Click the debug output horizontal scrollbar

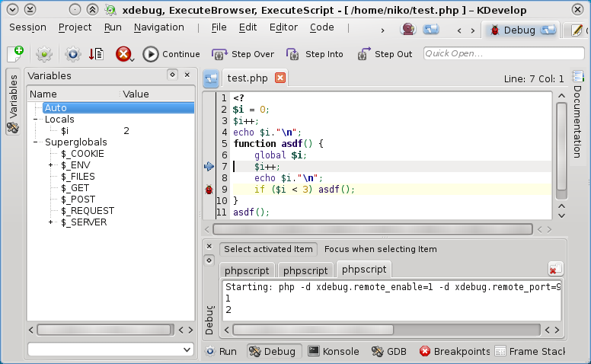point(313,330)
